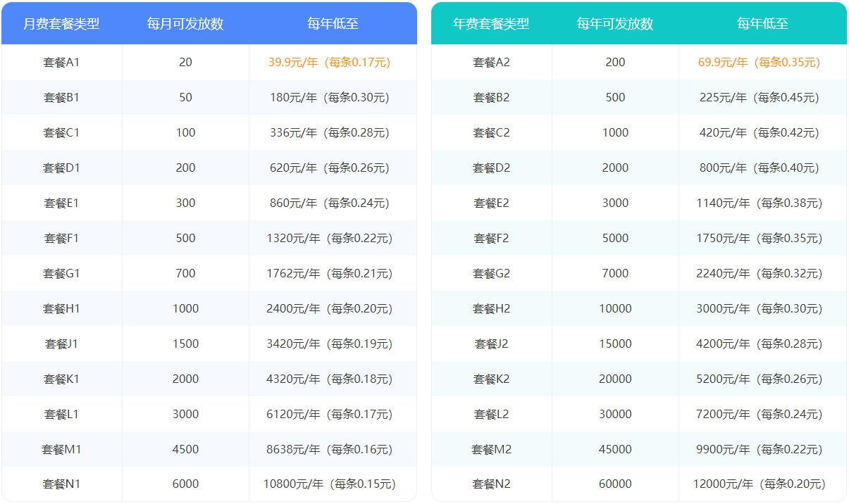Select the 套餐K1 row label
The image size is (849, 504).
click(61, 379)
